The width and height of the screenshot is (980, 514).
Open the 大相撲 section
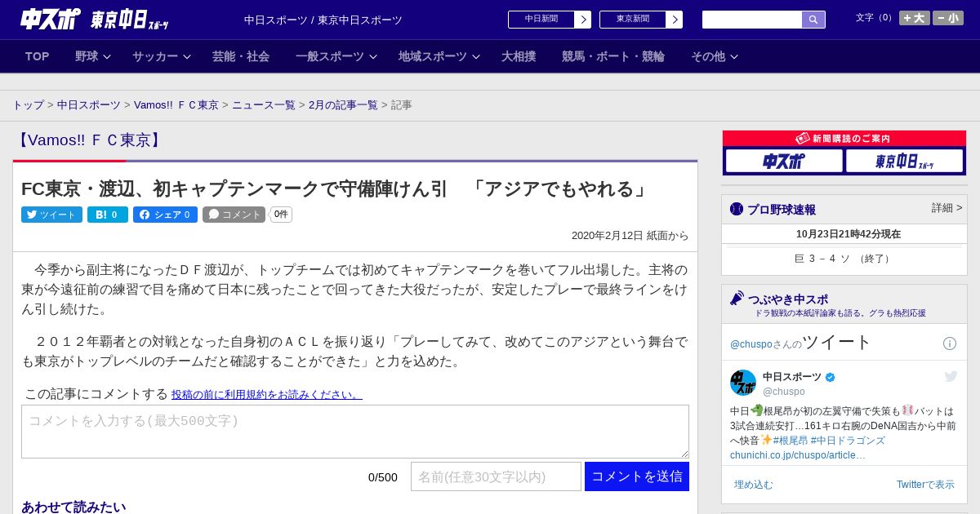click(x=519, y=56)
